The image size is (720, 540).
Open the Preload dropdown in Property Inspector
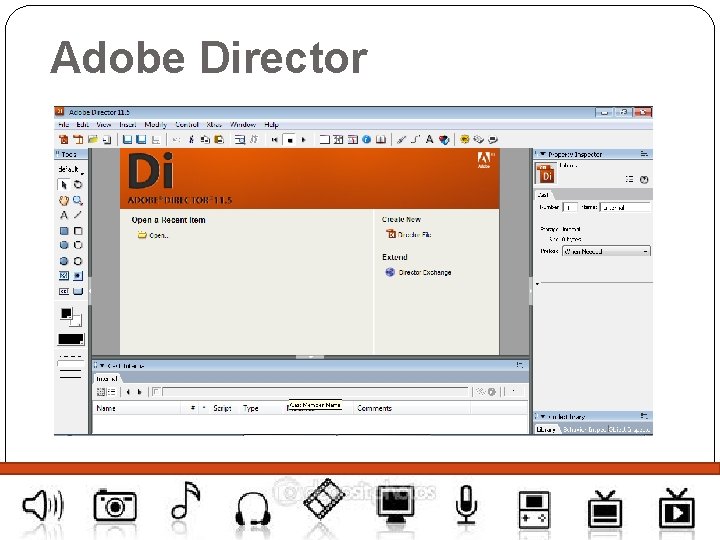click(x=606, y=252)
